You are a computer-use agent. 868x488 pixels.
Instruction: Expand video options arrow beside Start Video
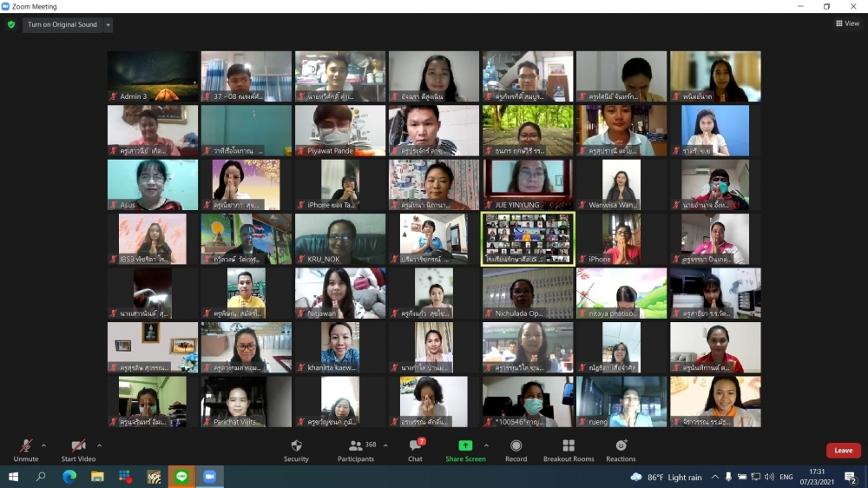click(x=99, y=445)
